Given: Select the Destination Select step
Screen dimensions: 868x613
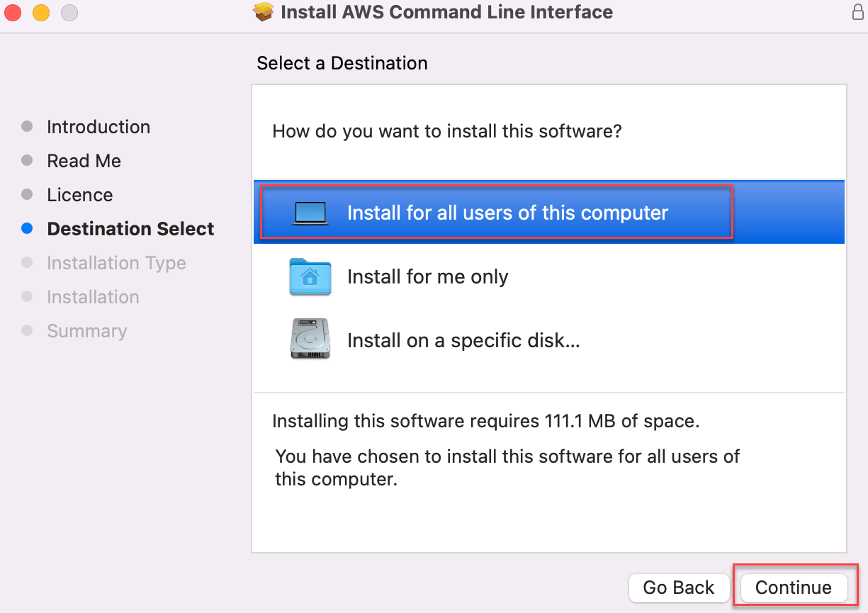Looking at the screenshot, I should [130, 229].
